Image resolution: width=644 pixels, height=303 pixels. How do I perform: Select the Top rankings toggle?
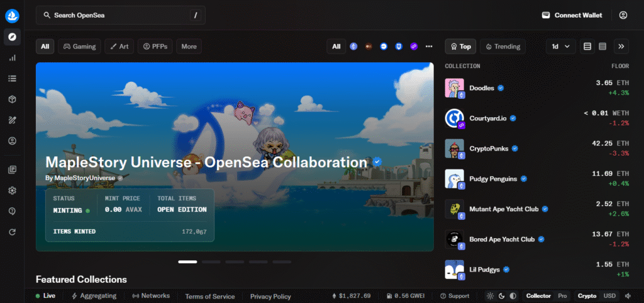click(x=460, y=47)
